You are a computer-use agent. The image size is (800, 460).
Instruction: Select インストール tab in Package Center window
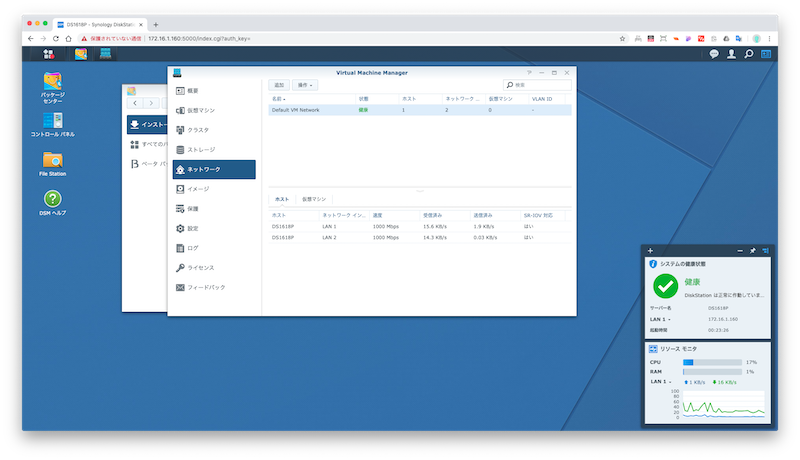(147, 124)
